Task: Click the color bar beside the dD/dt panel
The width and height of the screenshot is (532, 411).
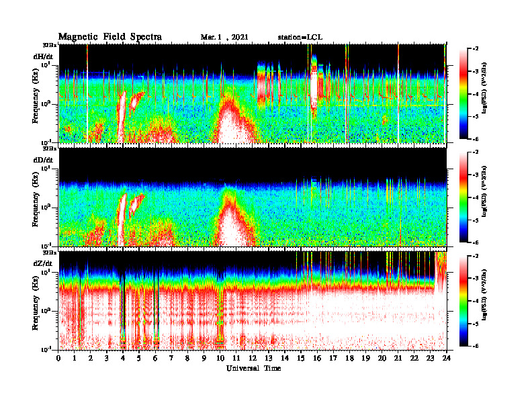Action: 463,197
